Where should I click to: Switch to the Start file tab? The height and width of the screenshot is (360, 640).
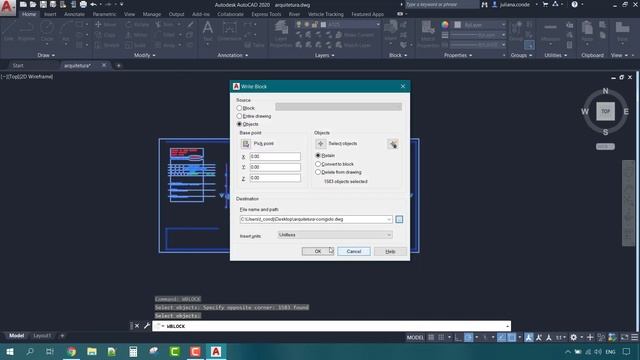pos(18,65)
